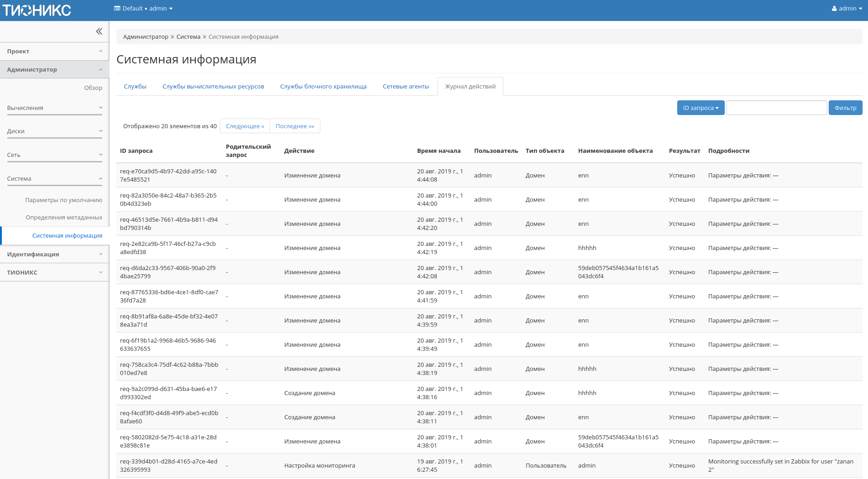The height and width of the screenshot is (479, 868).
Task: Open the ID запроса filter dropdown
Action: (x=700, y=108)
